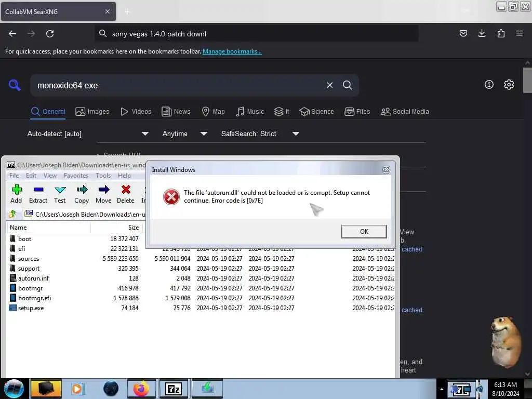Open the SearXNG about info page
The height and width of the screenshot is (399, 532).
(x=489, y=85)
